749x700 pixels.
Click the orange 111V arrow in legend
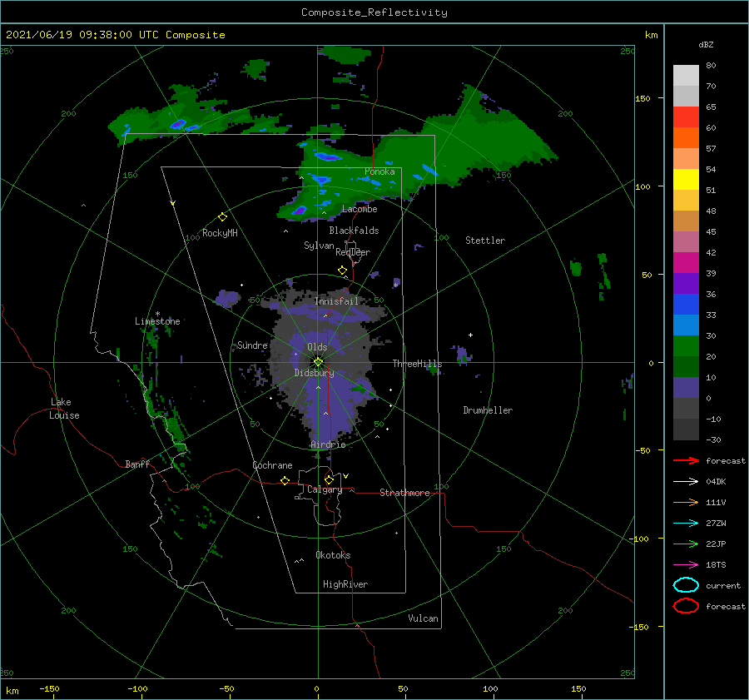686,502
